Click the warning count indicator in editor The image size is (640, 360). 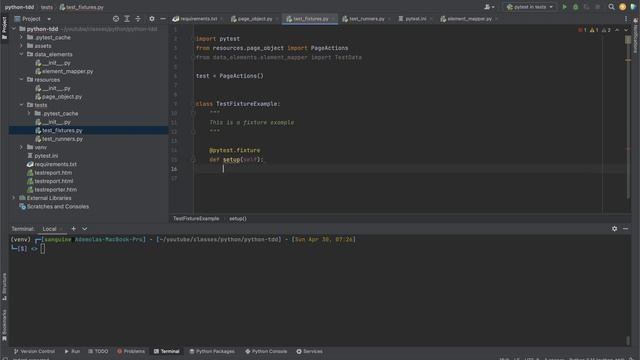[594, 30]
